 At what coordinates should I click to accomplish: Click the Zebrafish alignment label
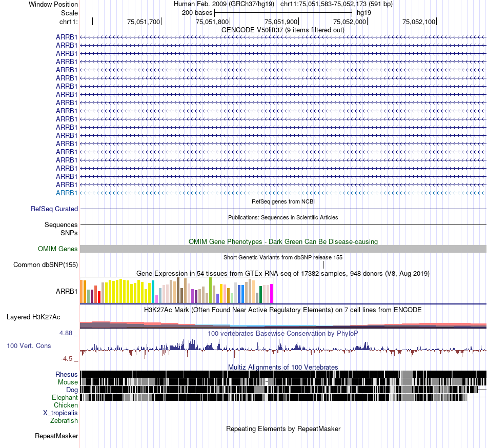click(64, 421)
